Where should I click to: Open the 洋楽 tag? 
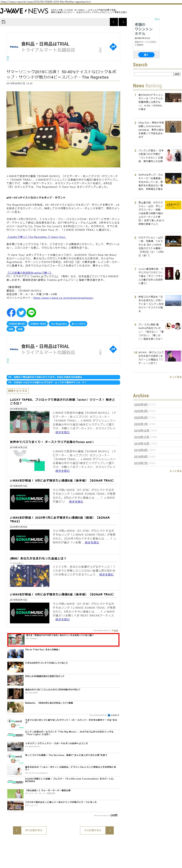click(x=11, y=329)
